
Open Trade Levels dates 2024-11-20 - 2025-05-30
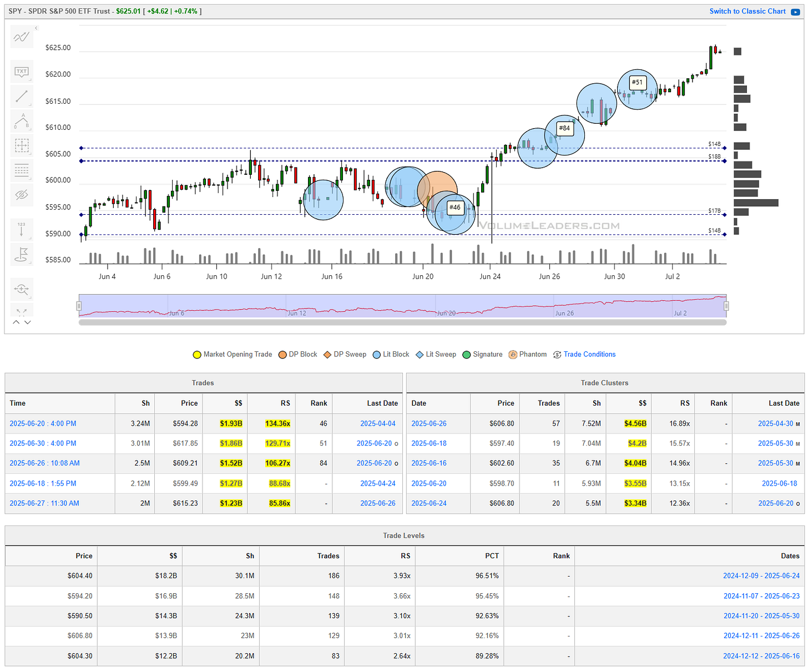tap(761, 616)
